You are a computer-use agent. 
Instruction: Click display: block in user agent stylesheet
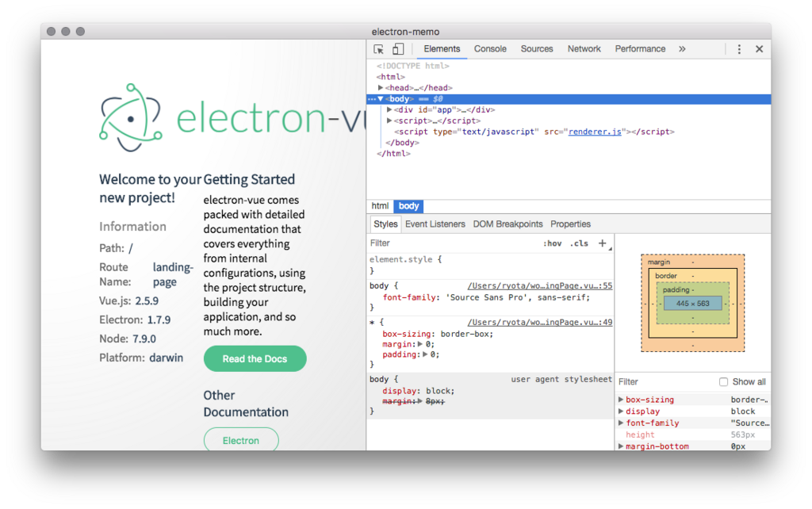pyautogui.click(x=419, y=391)
